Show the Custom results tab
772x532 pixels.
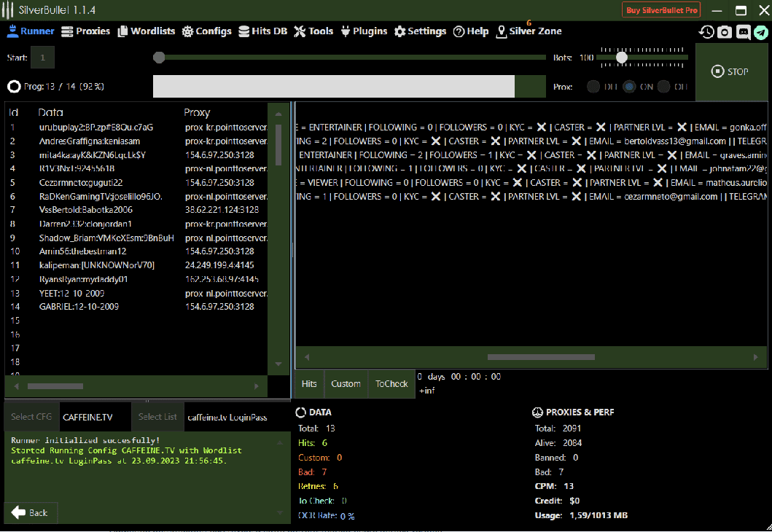click(346, 383)
